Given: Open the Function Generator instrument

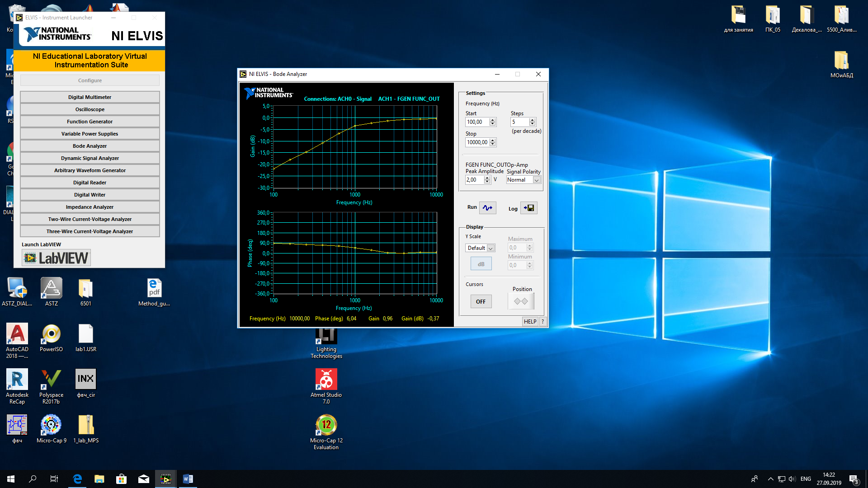Looking at the screenshot, I should tap(90, 122).
